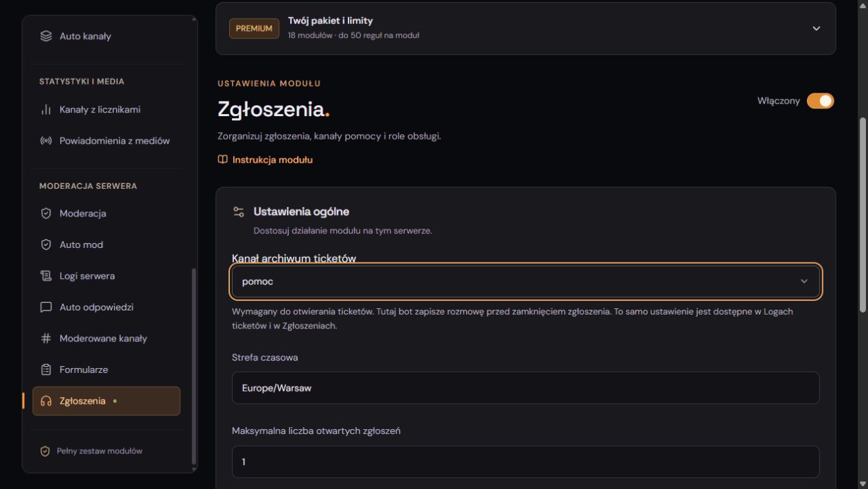Image resolution: width=868 pixels, height=489 pixels.
Task: Click the clipboard icon beside Formularze
Action: pyautogui.click(x=46, y=369)
